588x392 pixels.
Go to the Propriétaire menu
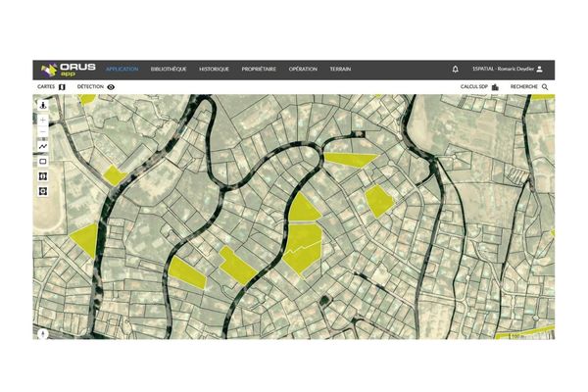[x=259, y=70]
